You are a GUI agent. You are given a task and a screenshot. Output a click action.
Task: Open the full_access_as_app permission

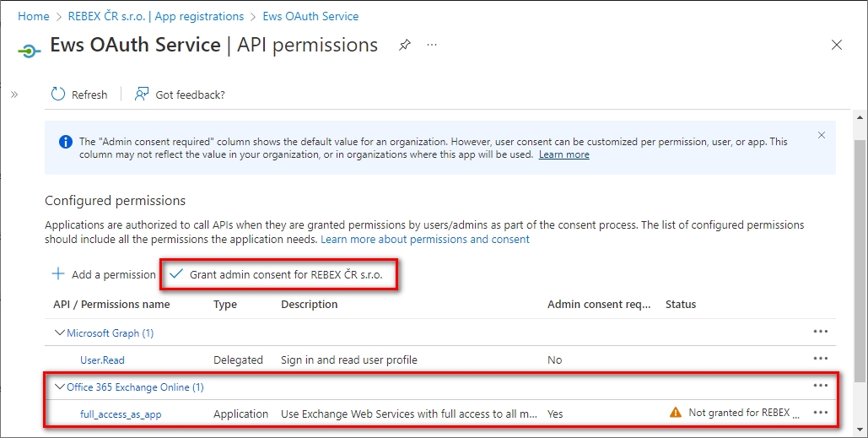(x=121, y=414)
